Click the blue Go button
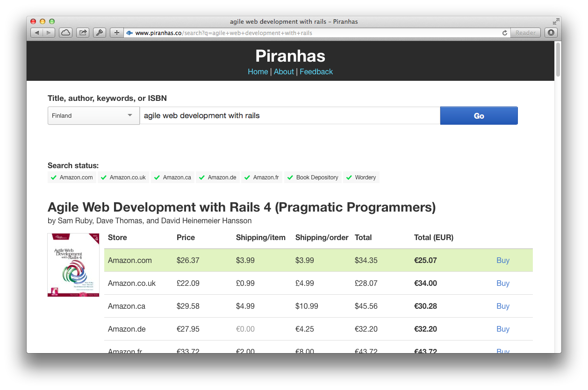 point(479,115)
